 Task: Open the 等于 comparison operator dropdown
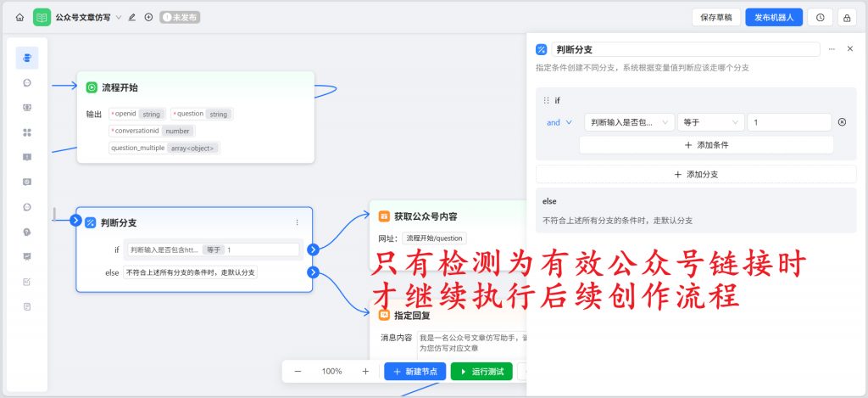click(711, 122)
